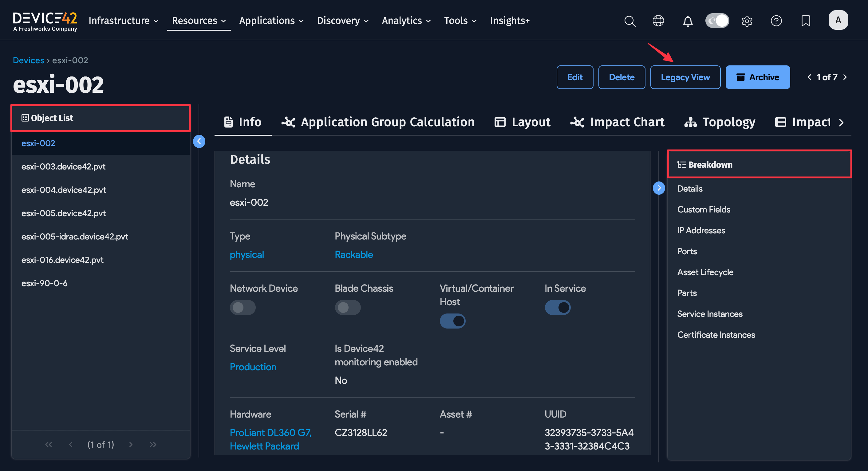Enable the Network Device toggle
Screen dimensions: 868x471
pyautogui.click(x=243, y=307)
